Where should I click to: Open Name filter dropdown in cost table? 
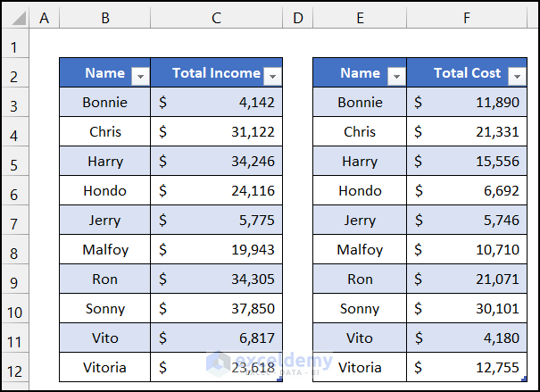[395, 77]
